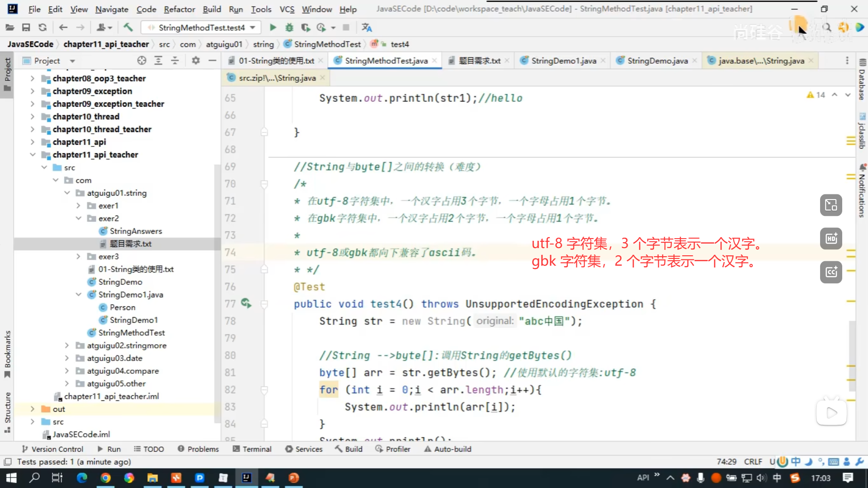The height and width of the screenshot is (488, 868).
Task: Toggle the Bookmarks tool window
Action: (7, 353)
